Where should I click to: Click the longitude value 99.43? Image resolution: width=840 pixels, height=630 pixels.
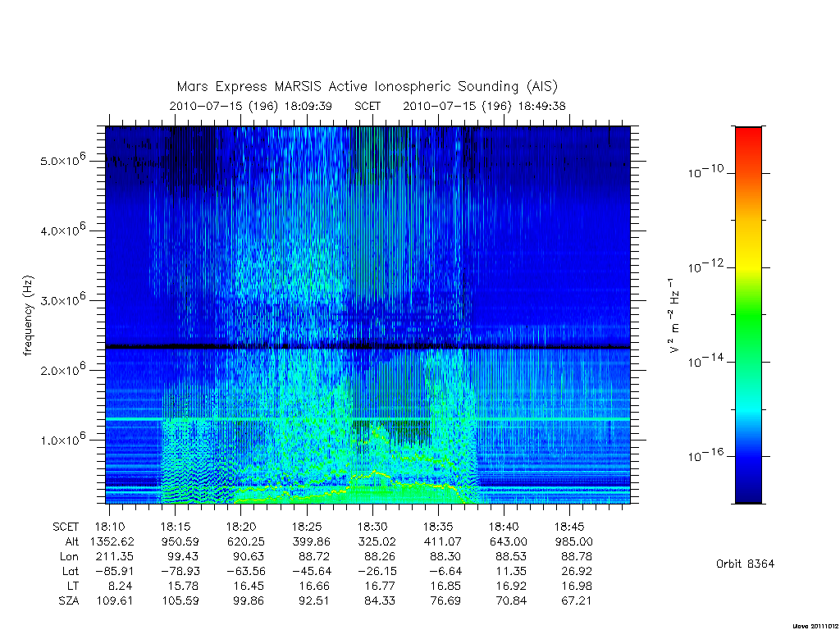point(182,557)
